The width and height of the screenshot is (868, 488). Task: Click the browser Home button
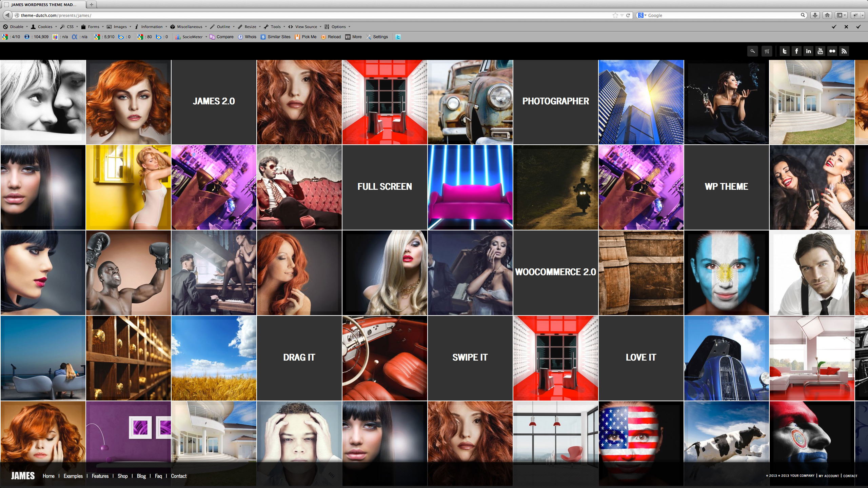(x=827, y=15)
